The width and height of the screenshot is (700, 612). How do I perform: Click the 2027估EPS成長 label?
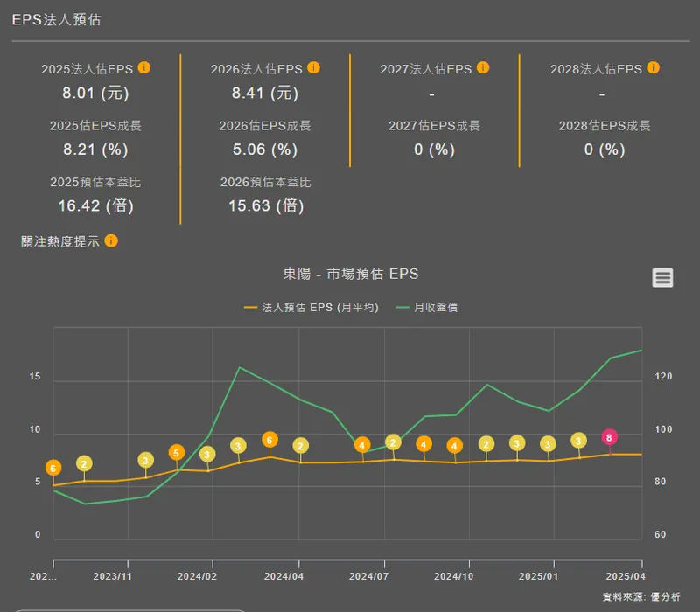[x=434, y=126]
